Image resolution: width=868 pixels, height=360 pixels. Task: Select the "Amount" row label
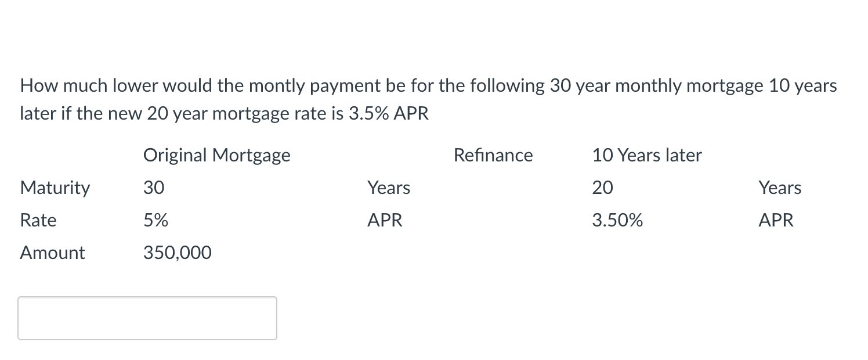(x=52, y=253)
